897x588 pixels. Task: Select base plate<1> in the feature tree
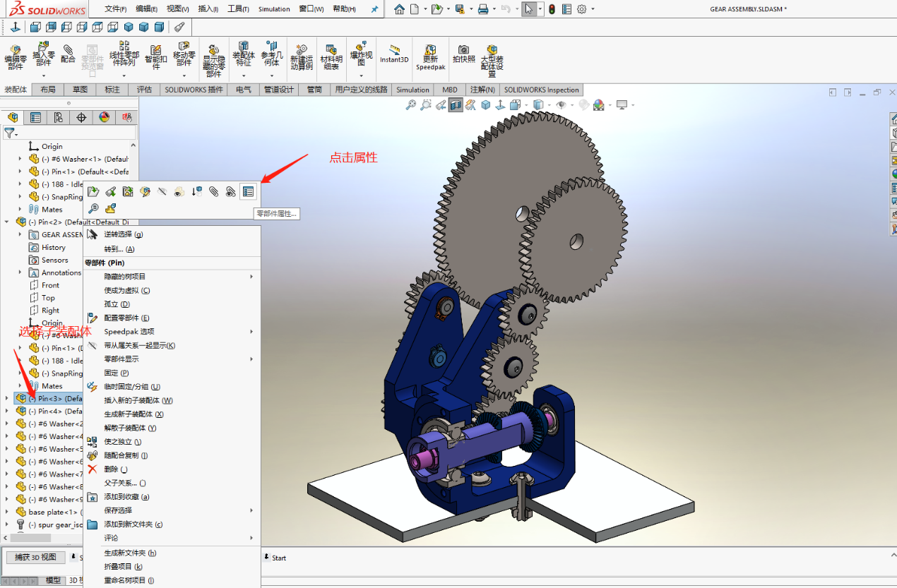click(x=49, y=512)
